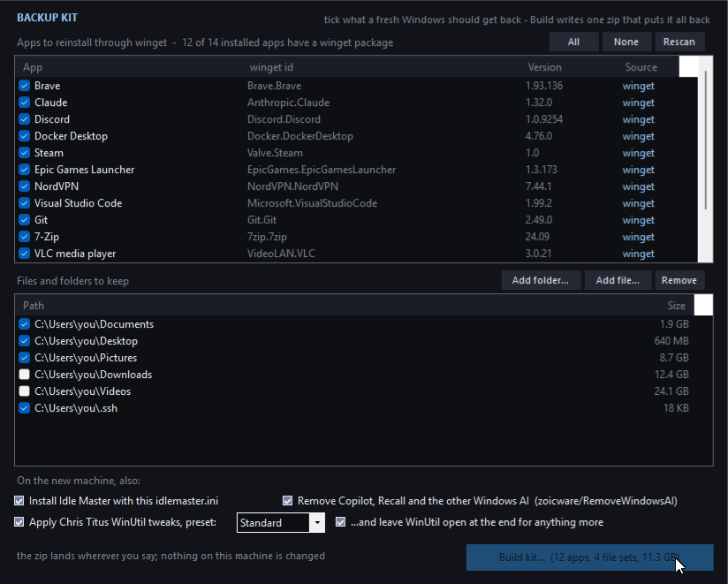Click the Brave.Brave winget id cell

[275, 86]
